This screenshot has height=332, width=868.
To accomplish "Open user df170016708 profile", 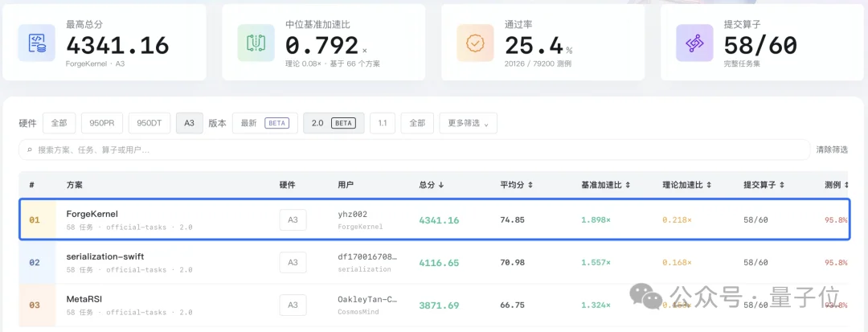I will tap(367, 256).
